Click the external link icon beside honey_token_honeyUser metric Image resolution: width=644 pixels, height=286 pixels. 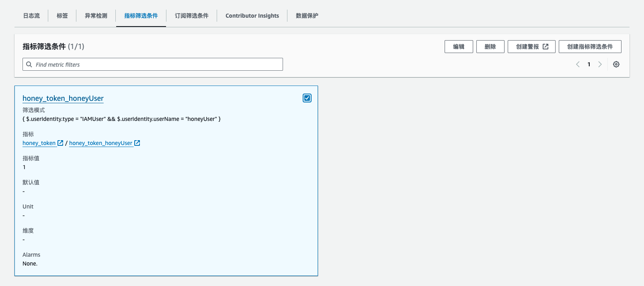[x=137, y=143]
